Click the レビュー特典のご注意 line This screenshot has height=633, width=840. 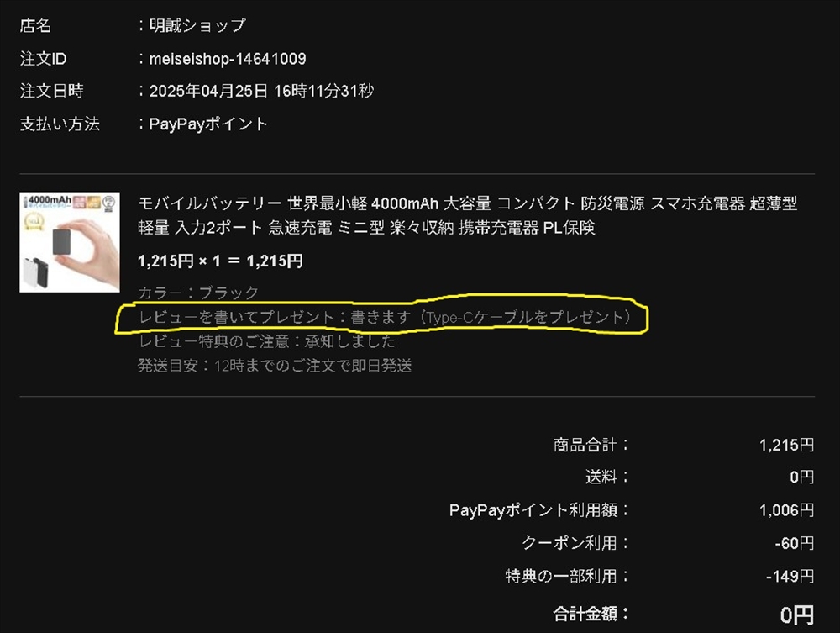(267, 341)
